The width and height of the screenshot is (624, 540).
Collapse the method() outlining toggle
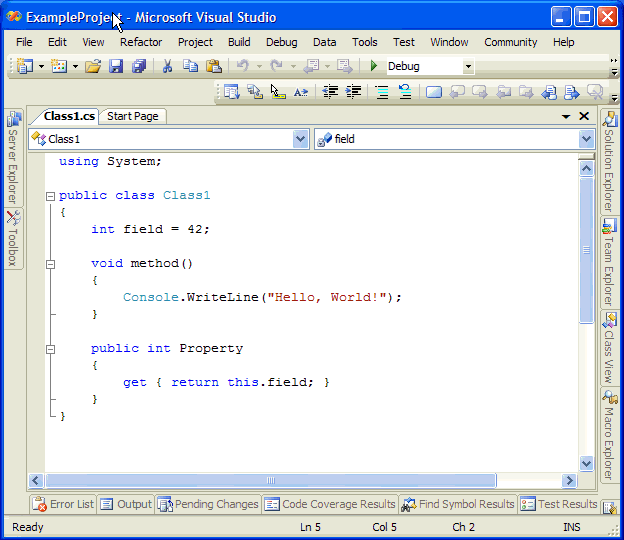50,264
